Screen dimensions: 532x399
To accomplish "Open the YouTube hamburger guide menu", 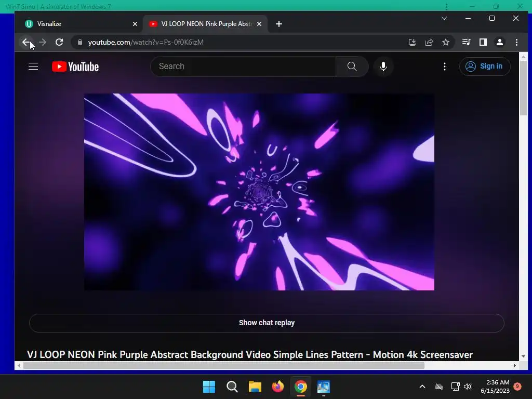I will [x=33, y=66].
